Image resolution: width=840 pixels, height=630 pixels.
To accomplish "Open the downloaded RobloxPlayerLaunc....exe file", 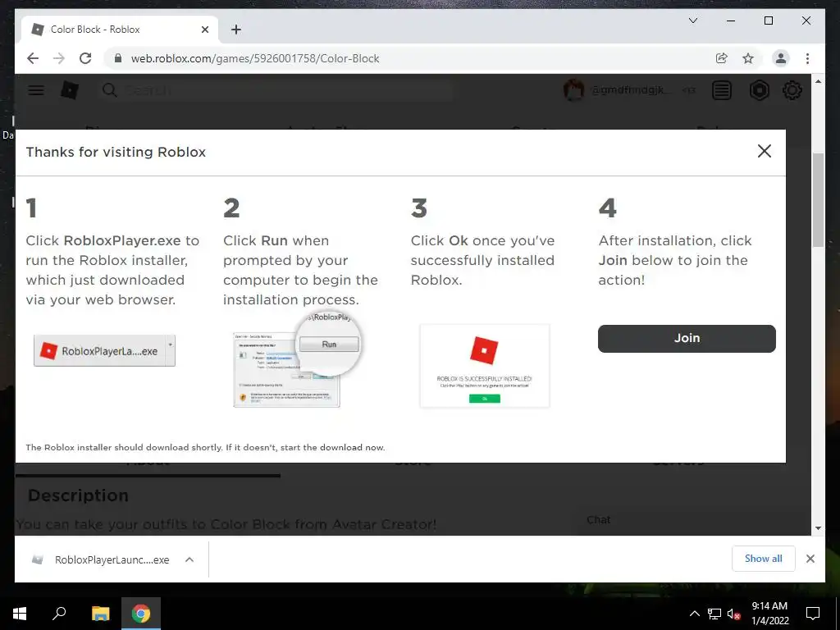I will 102,559.
